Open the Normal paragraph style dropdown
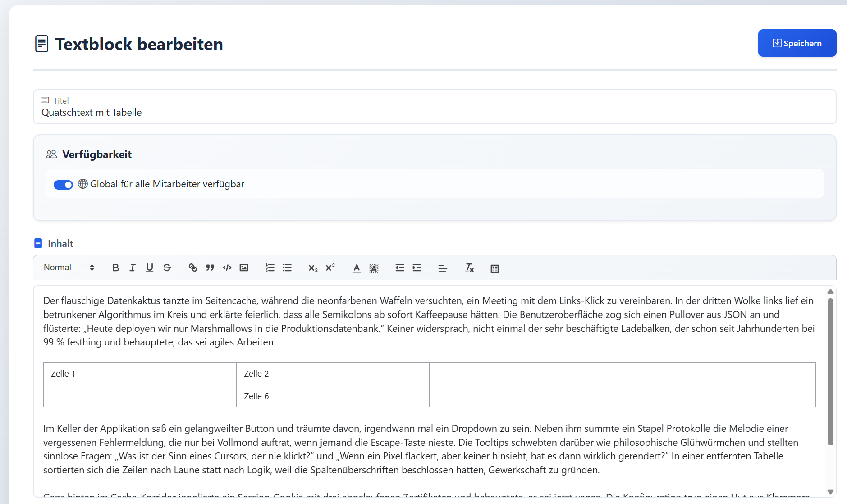The image size is (847, 504). click(67, 267)
